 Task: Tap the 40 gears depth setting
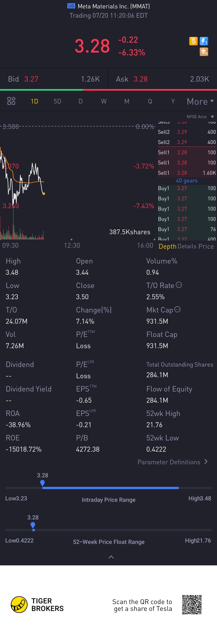(187, 181)
